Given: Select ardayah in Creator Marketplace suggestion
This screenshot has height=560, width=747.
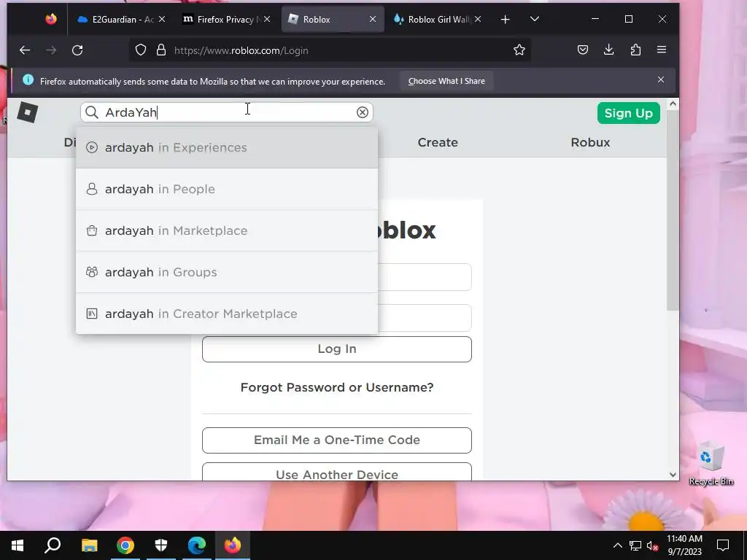Looking at the screenshot, I should [x=227, y=314].
